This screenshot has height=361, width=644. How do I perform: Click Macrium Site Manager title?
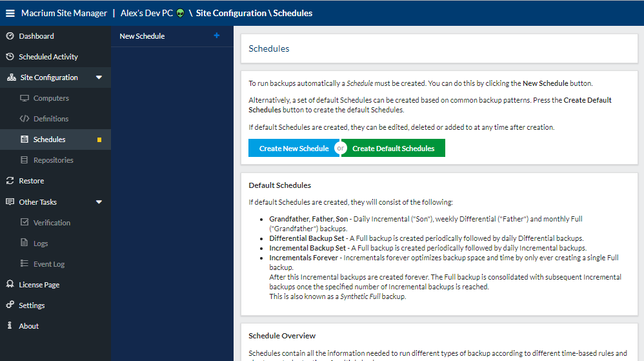pos(64,13)
